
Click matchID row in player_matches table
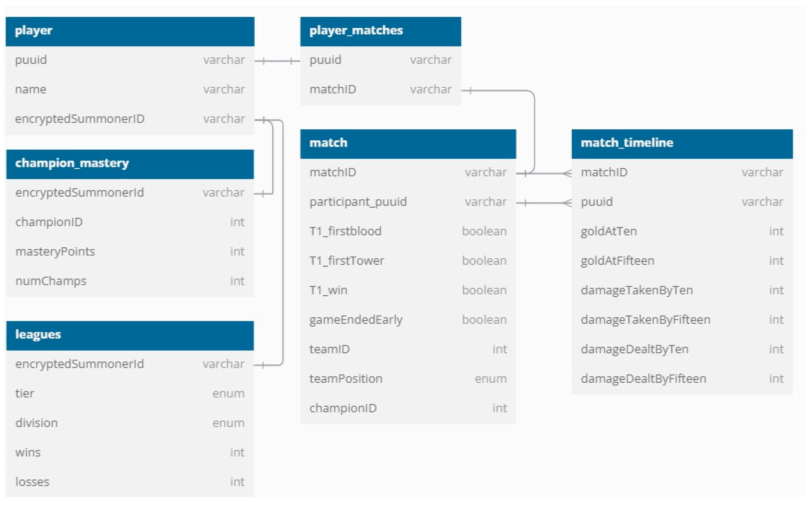[380, 90]
